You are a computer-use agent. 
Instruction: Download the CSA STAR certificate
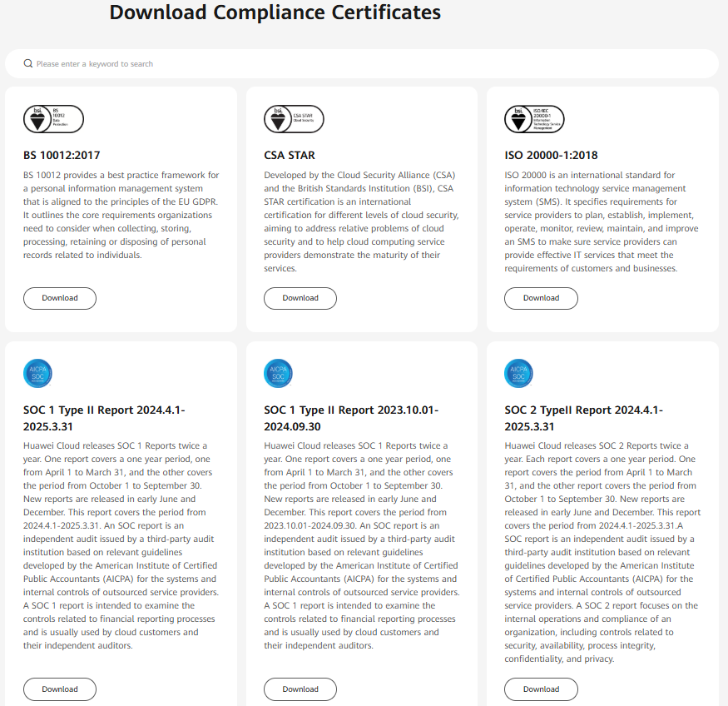[300, 298]
